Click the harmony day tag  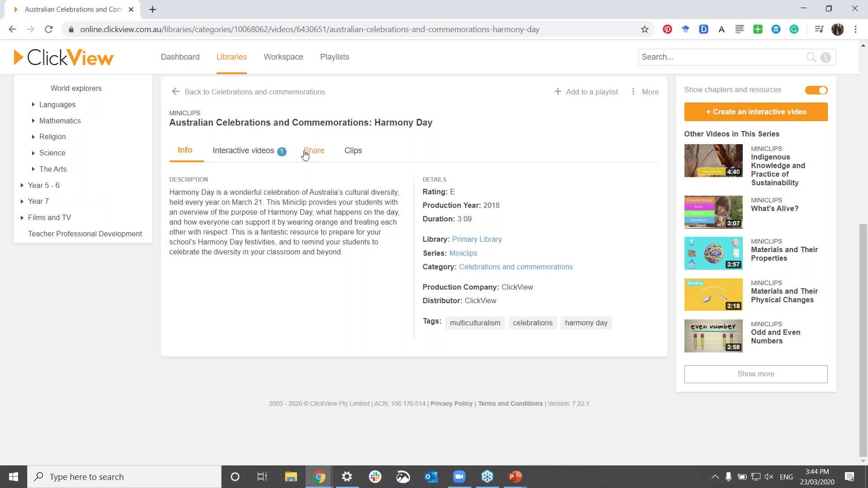point(586,323)
